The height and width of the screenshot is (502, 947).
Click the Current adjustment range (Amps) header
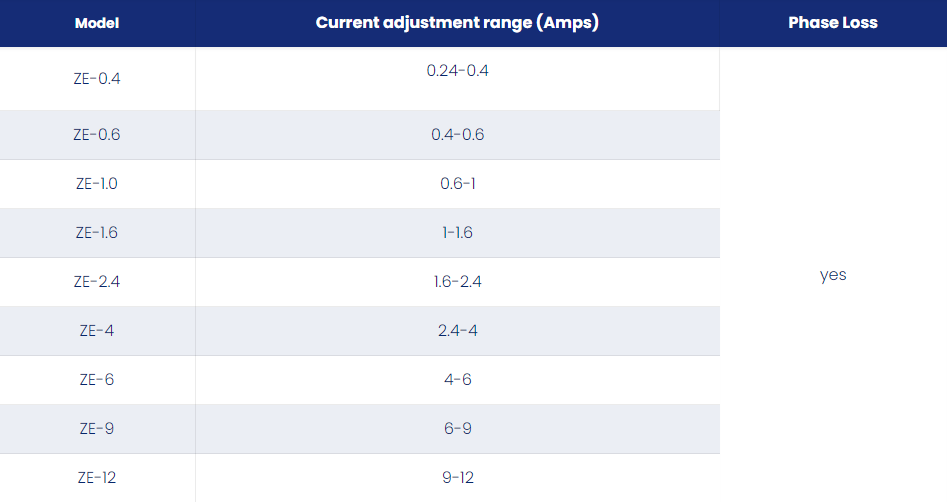457,23
